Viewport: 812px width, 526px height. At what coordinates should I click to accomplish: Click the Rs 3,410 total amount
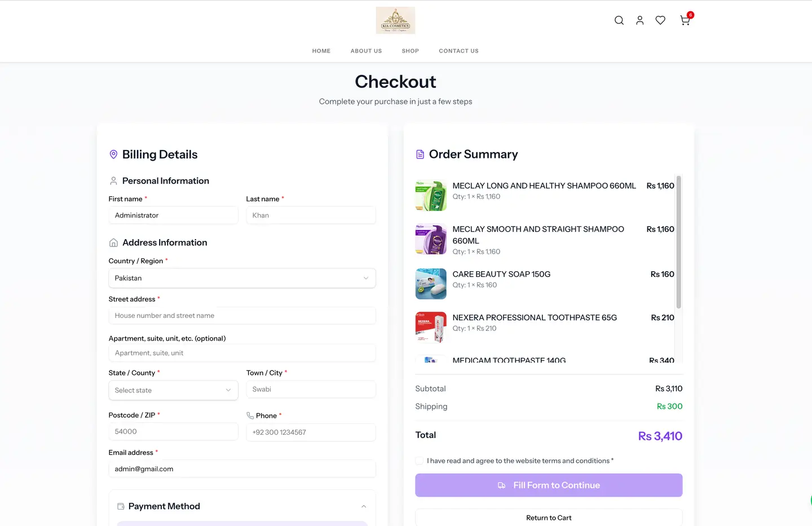pos(660,436)
